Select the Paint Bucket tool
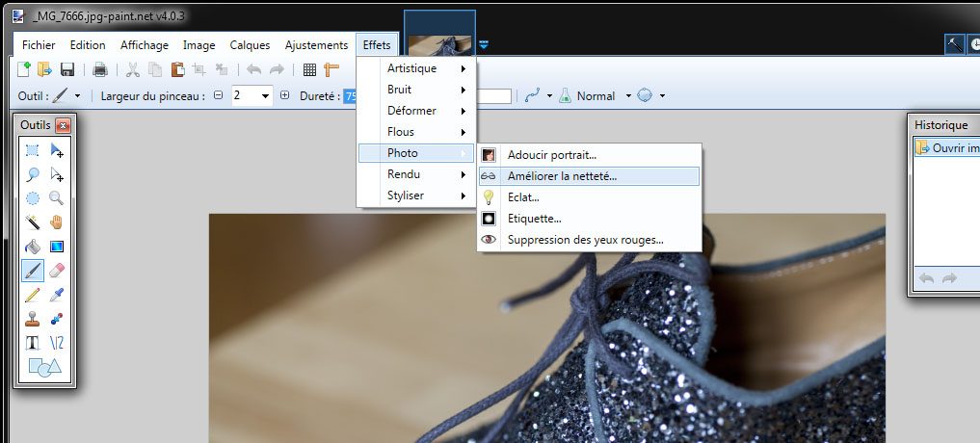Screen dimensions: 980x443 [x=33, y=247]
